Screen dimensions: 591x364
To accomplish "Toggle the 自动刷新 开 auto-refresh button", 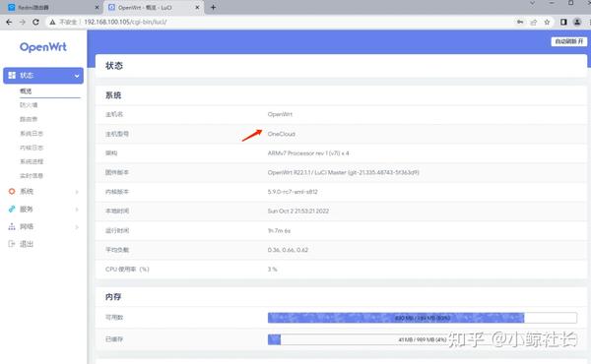I will click(569, 41).
